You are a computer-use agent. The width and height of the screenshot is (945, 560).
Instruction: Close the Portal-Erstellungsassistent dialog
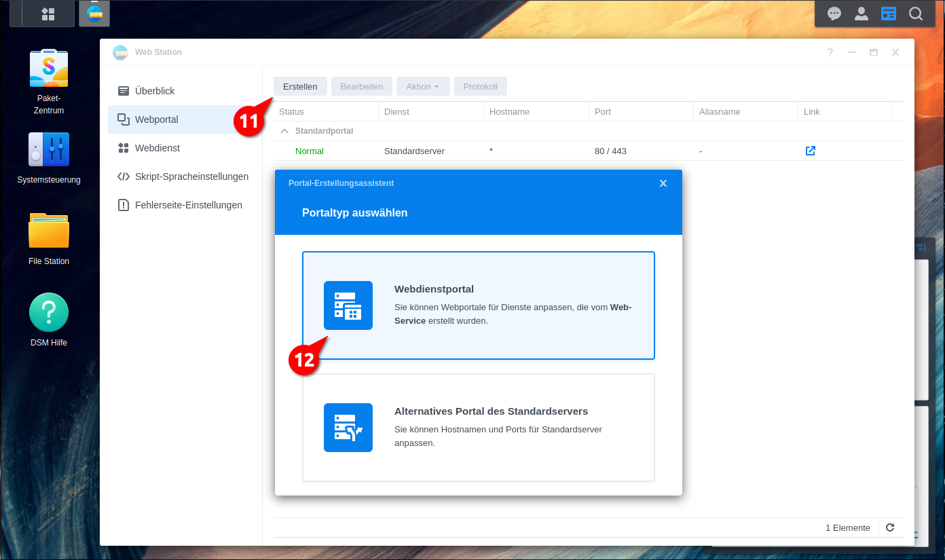[x=663, y=183]
